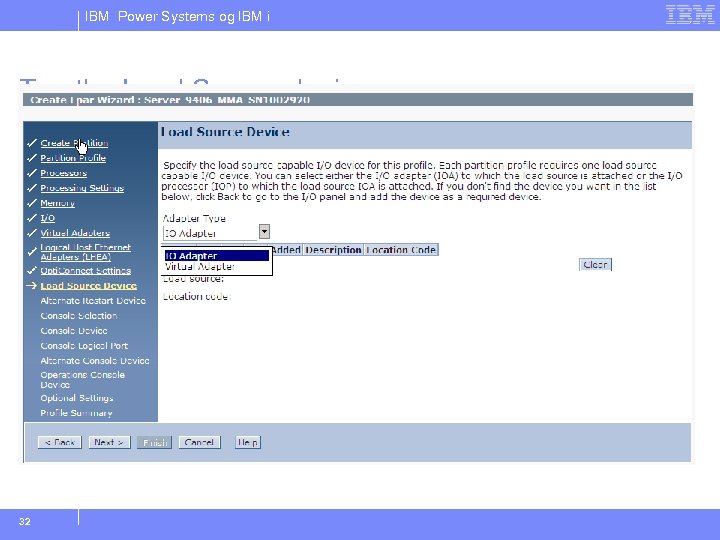
Task: Click the Create Lpar Wizard title bar
Action: (358, 100)
